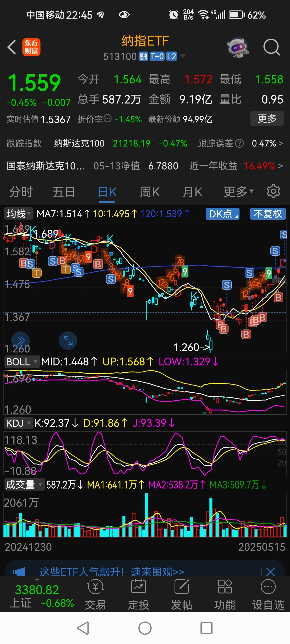Image resolution: width=290 pixels, height=644 pixels.
Task: Tap Android recent apps button
Action: (206, 628)
